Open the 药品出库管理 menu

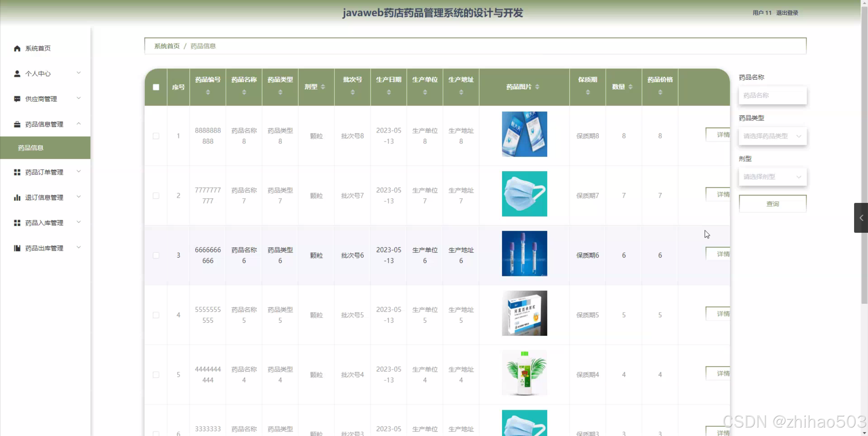tap(44, 248)
